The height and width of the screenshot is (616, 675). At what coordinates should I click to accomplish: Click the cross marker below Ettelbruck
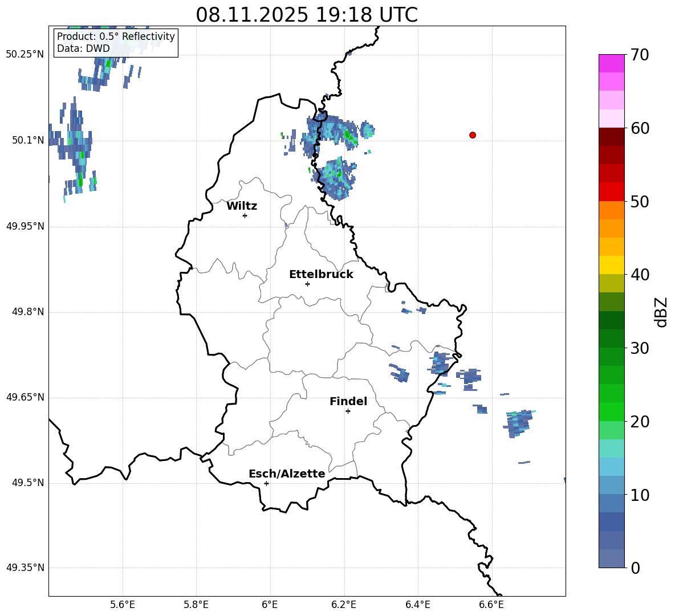(307, 284)
